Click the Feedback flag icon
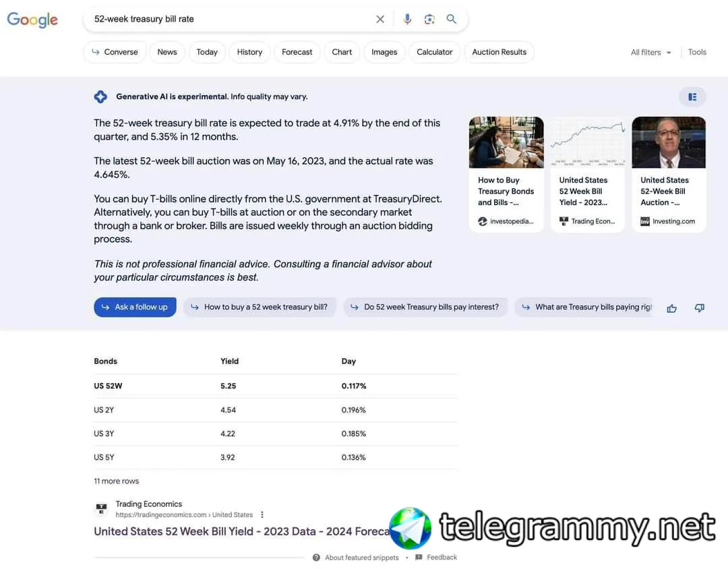The height and width of the screenshot is (569, 728). [419, 558]
